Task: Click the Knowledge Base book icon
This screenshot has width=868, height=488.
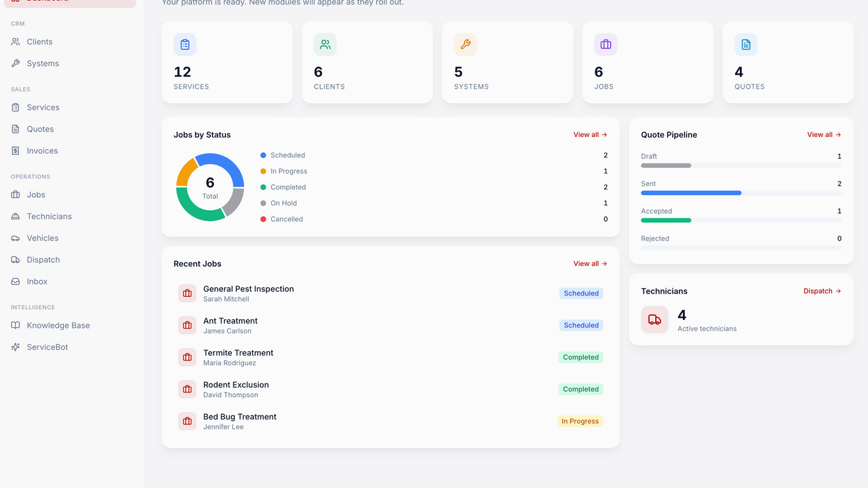Action: 16,326
